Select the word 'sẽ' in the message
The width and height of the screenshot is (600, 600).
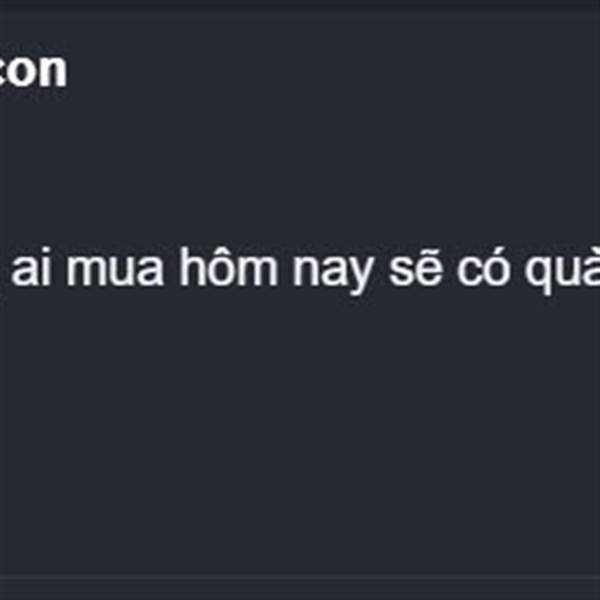pos(416,269)
